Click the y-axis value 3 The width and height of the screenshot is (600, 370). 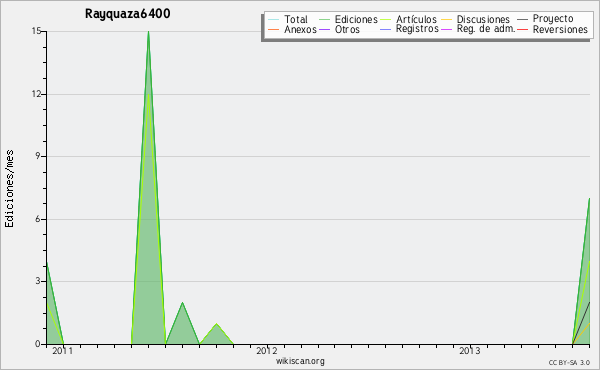(x=38, y=281)
